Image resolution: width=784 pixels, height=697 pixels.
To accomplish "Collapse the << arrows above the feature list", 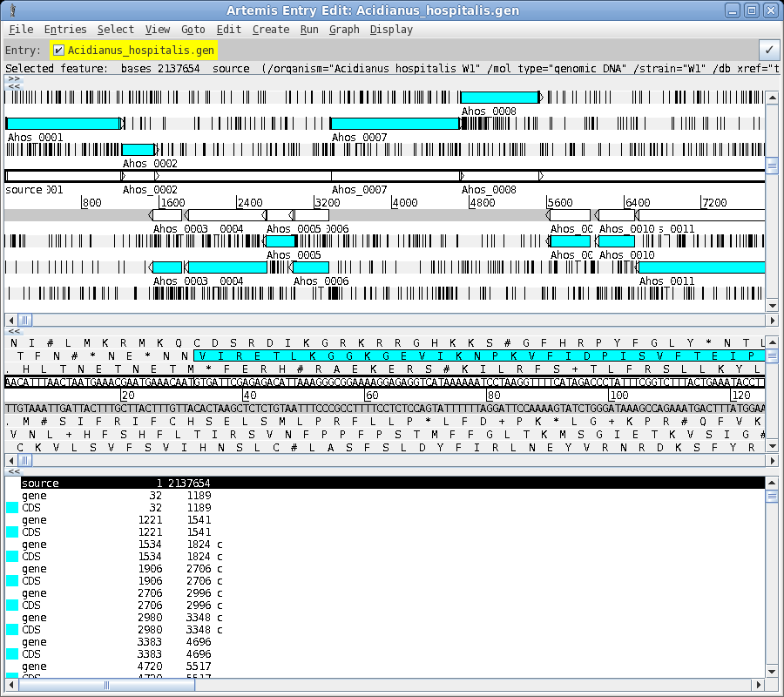I will click(14, 470).
